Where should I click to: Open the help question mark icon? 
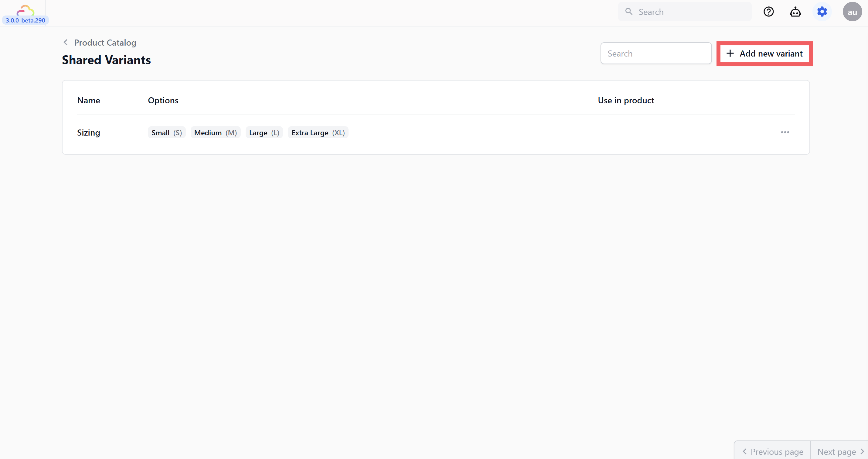pyautogui.click(x=768, y=12)
